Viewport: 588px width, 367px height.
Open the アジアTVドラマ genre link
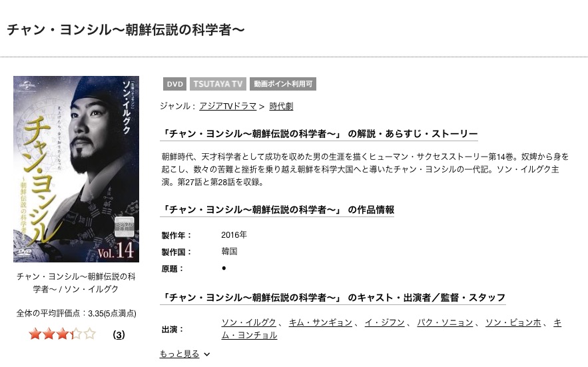pyautogui.click(x=228, y=106)
